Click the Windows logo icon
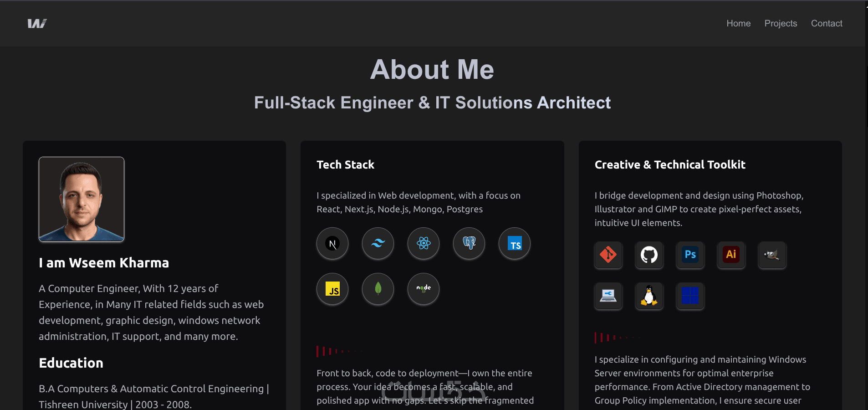Viewport: 868px width, 410px height. (690, 296)
